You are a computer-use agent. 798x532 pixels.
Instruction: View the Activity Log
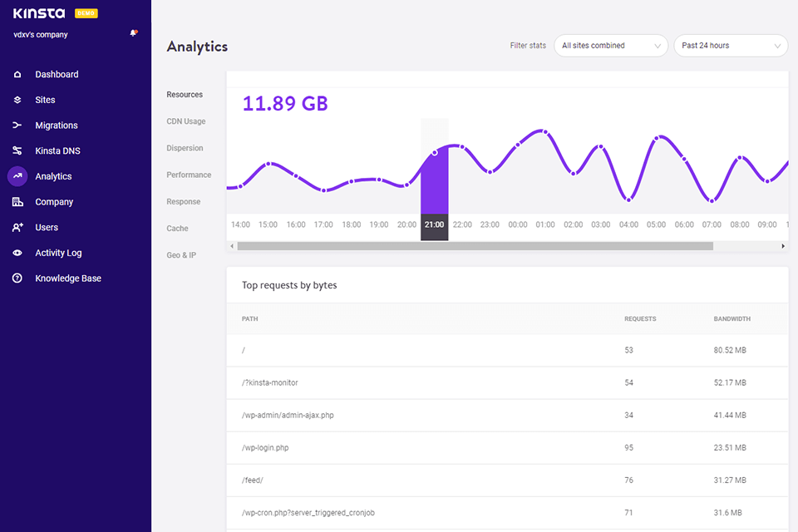tap(58, 253)
